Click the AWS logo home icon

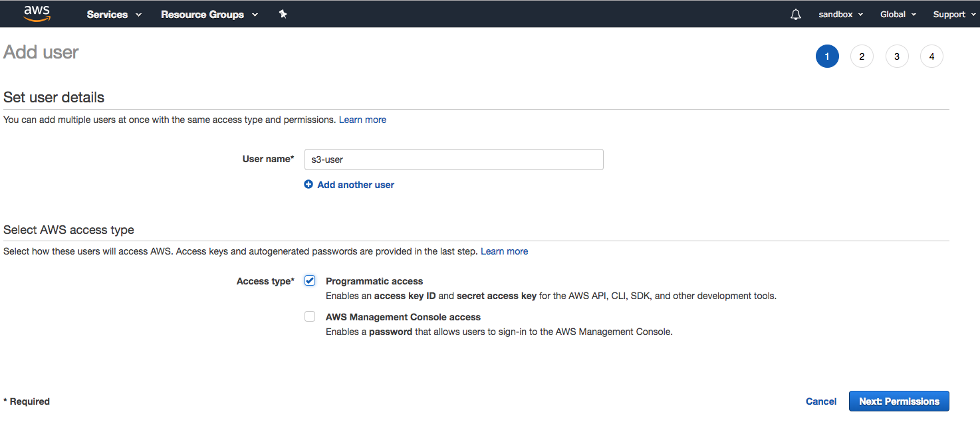pos(37,14)
